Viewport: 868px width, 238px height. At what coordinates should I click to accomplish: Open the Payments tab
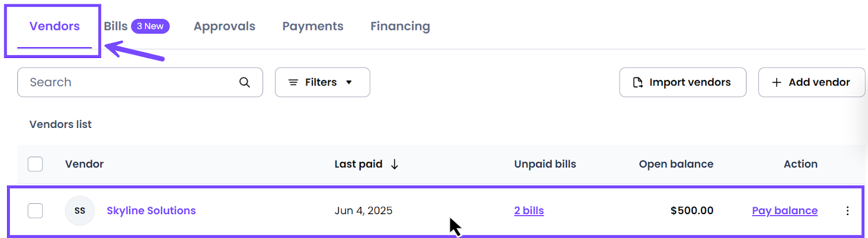(312, 26)
